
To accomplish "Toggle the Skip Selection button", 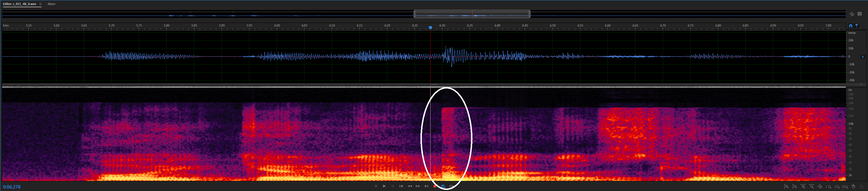I will coord(451,186).
